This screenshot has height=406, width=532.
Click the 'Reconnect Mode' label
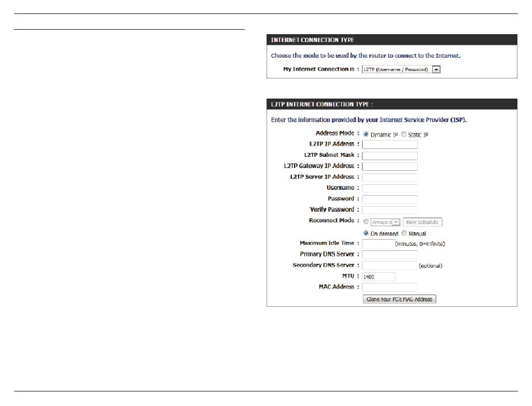[x=332, y=221]
